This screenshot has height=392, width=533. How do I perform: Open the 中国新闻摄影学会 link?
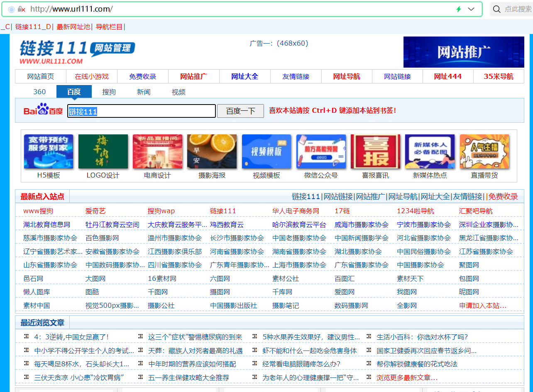362,238
